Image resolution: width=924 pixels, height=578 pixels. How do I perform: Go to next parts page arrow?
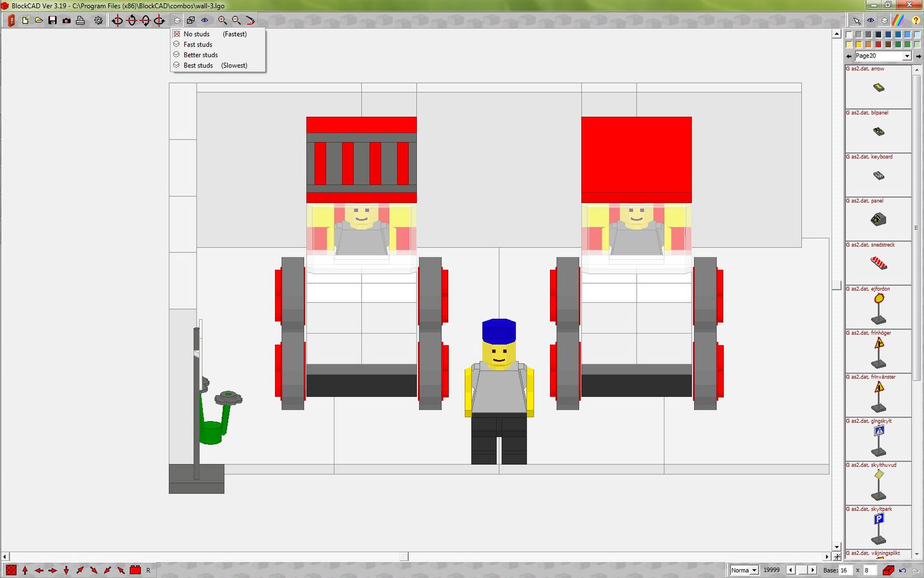coord(919,56)
